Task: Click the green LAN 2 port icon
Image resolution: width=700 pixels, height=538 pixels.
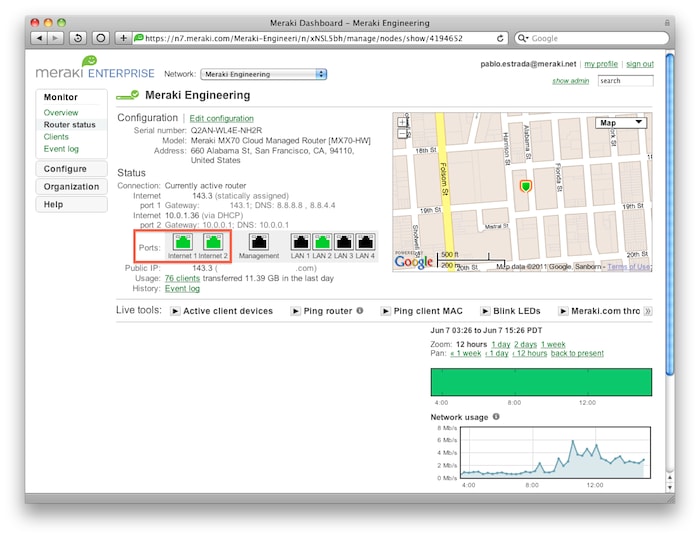Action: pos(322,242)
